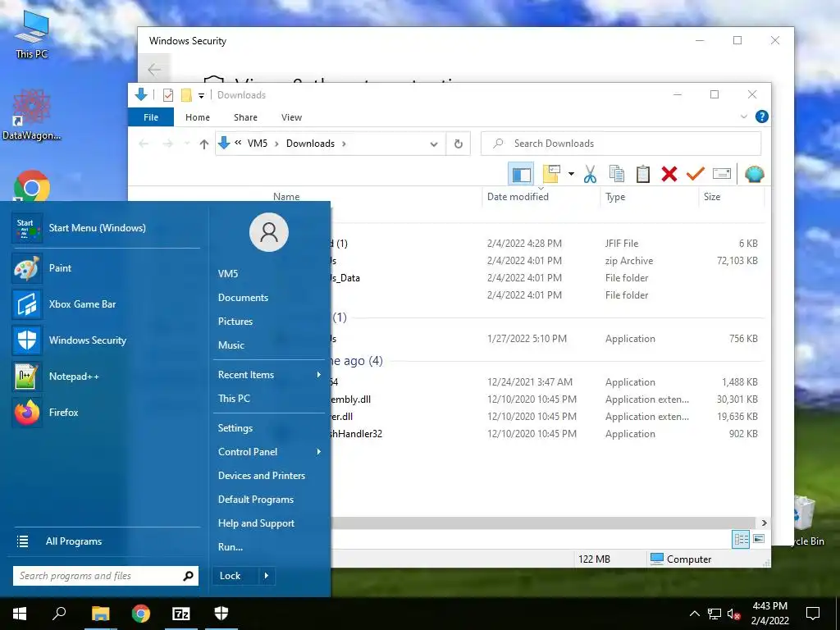This screenshot has height=630, width=840.
Task: Click quick access properties checkmark icon in title bar
Action: coord(168,95)
